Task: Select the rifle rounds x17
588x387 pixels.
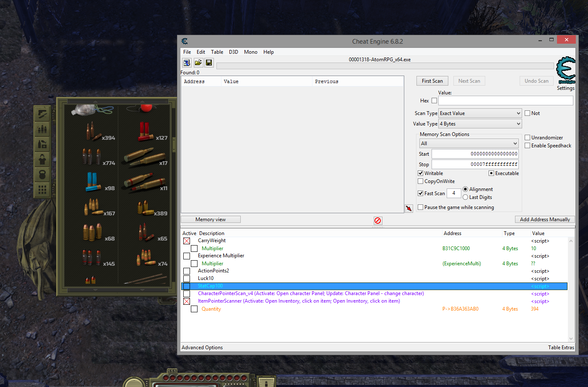Action: [145, 157]
